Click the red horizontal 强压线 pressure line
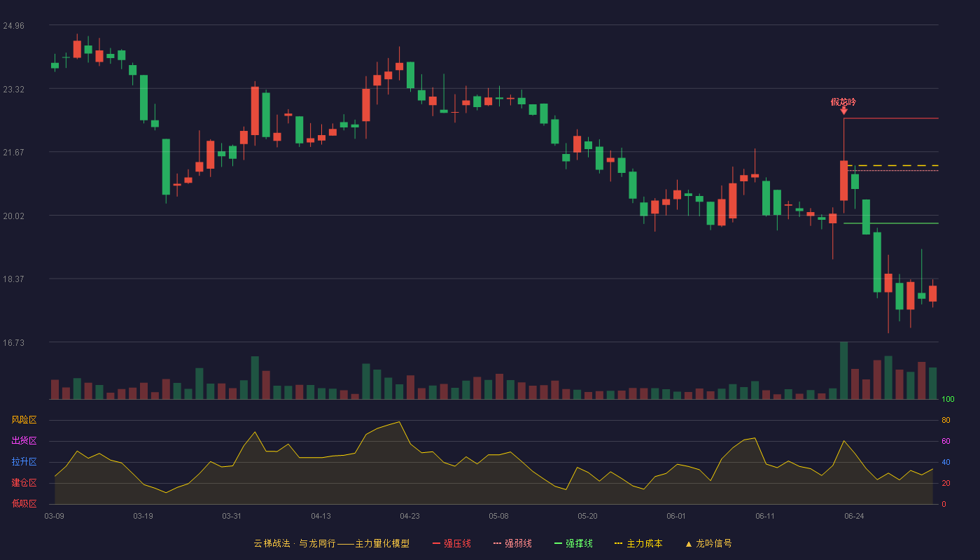Screen dimensions: 980x560 pyautogui.click(x=891, y=118)
